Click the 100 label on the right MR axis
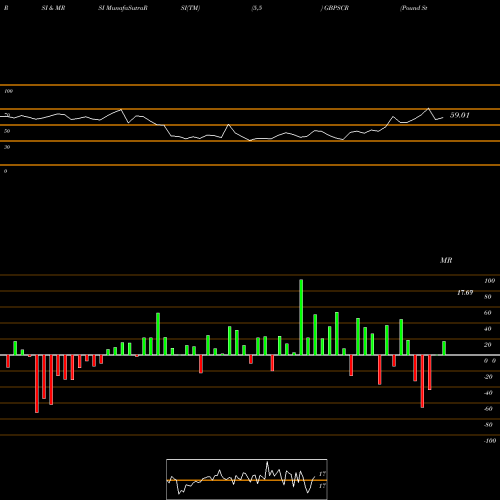This screenshot has width=500, height=500. pos(490,281)
